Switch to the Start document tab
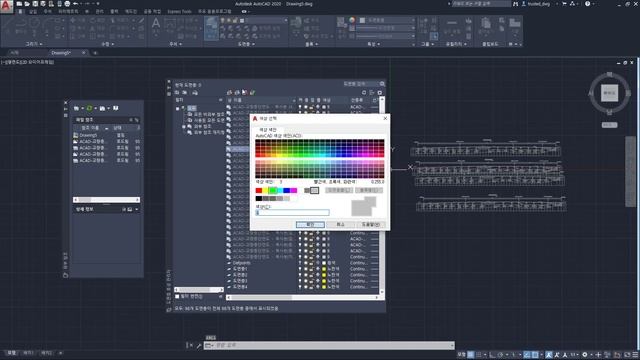Screen dimensions: 640x360 pyautogui.click(x=14, y=53)
